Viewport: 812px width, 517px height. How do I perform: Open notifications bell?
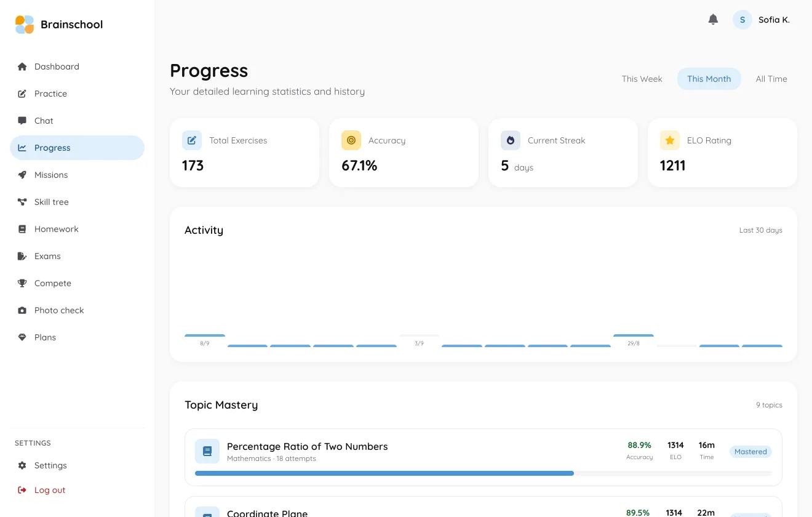[713, 20]
